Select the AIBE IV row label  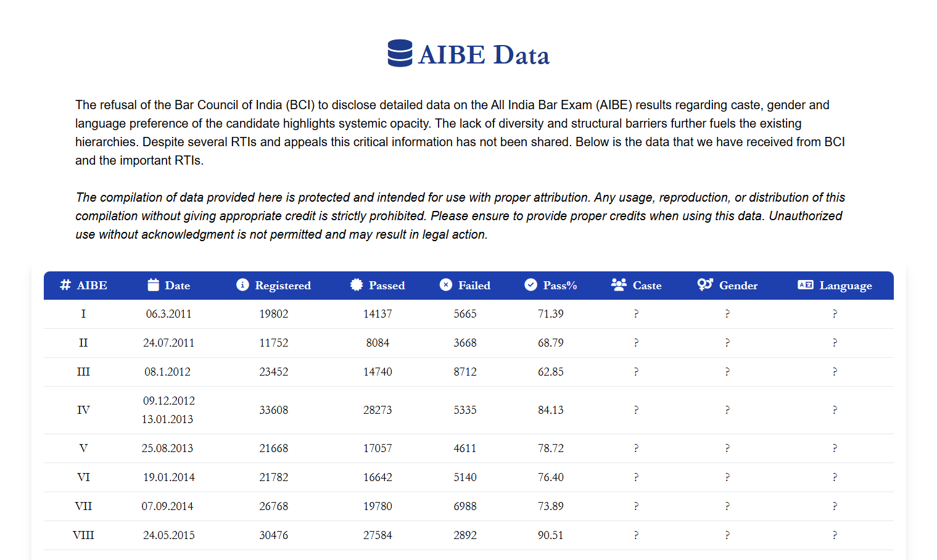click(x=83, y=410)
